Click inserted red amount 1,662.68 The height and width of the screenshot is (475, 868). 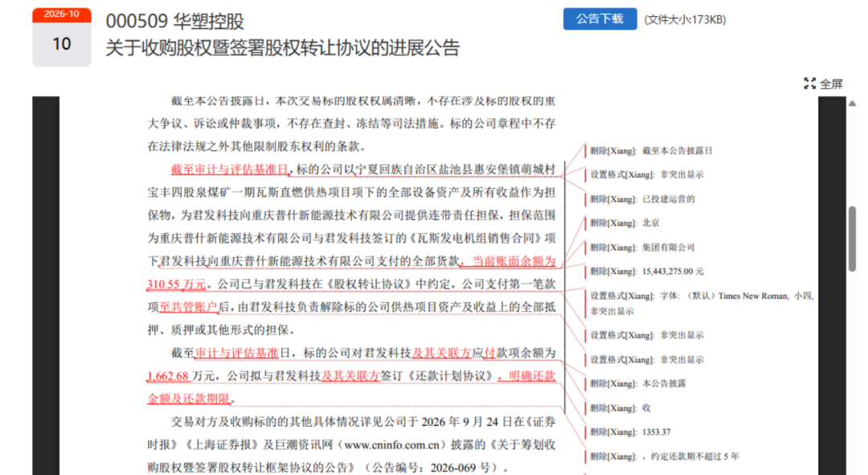168,376
